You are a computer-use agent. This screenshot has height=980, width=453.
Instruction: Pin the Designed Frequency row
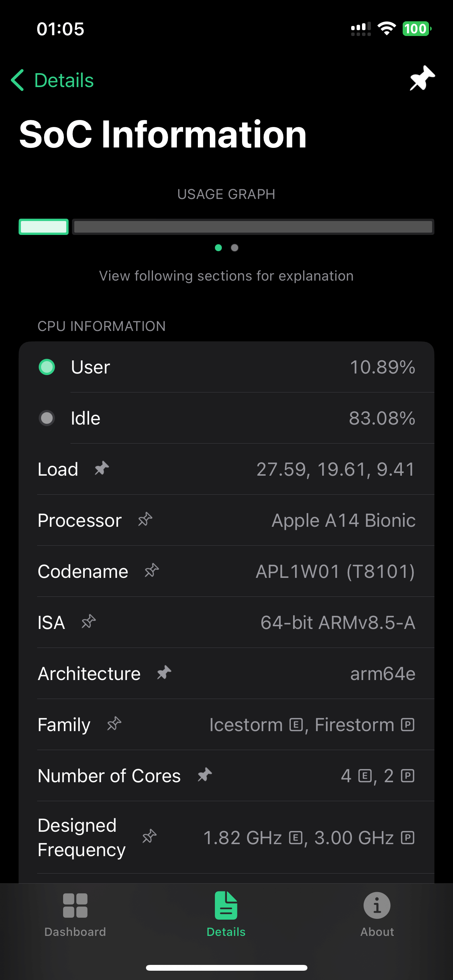point(149,837)
